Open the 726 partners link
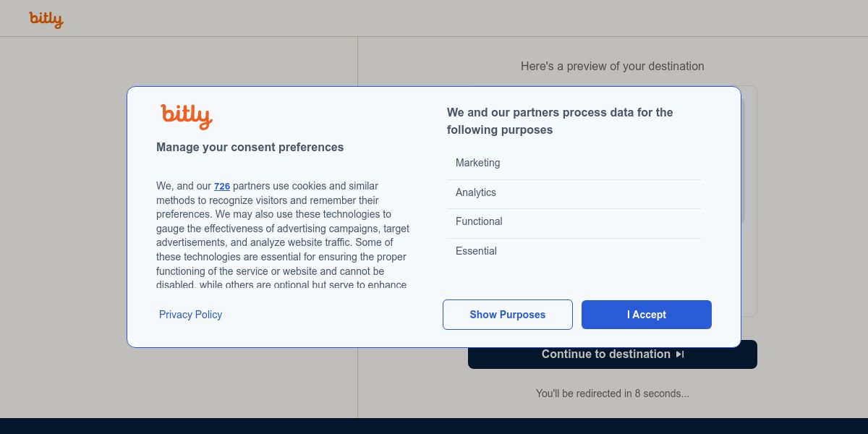The height and width of the screenshot is (434, 868). tap(222, 187)
